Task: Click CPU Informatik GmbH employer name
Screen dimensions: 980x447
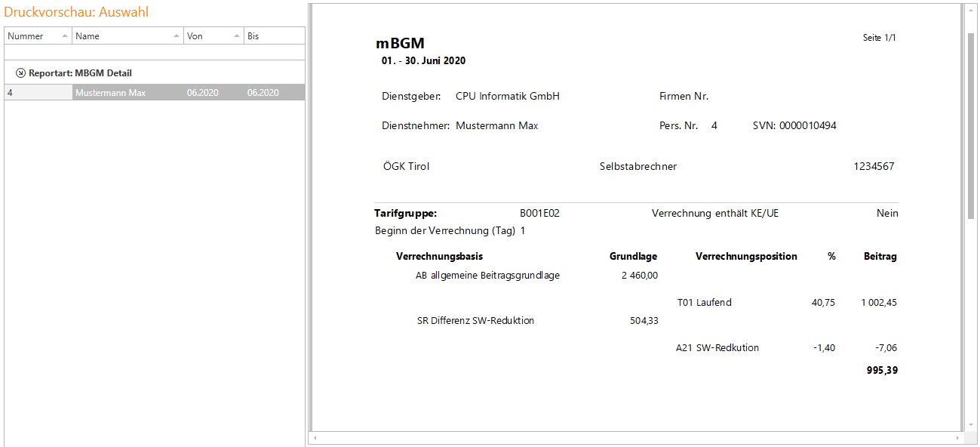Action: (508, 97)
